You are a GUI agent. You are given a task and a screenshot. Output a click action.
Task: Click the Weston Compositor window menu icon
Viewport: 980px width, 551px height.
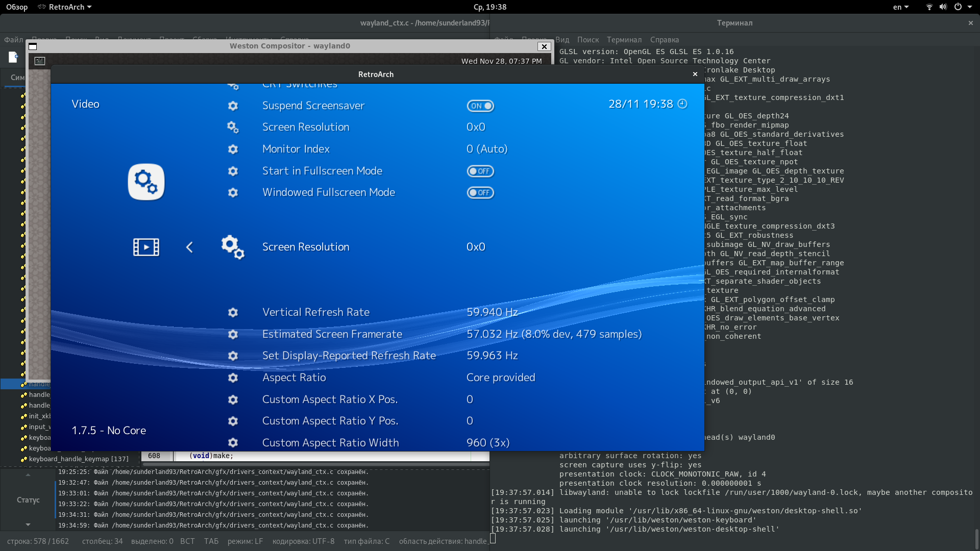[x=33, y=46]
